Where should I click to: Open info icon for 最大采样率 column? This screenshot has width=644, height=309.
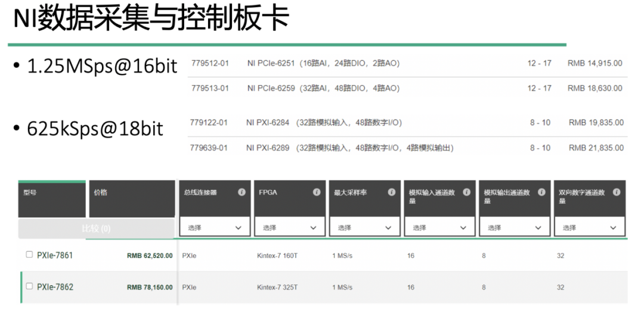(391, 192)
